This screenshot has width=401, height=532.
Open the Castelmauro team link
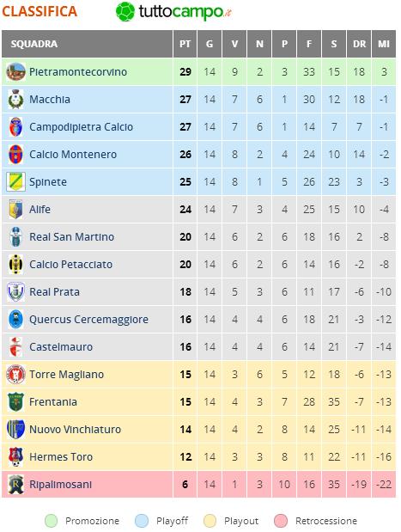tap(61, 346)
